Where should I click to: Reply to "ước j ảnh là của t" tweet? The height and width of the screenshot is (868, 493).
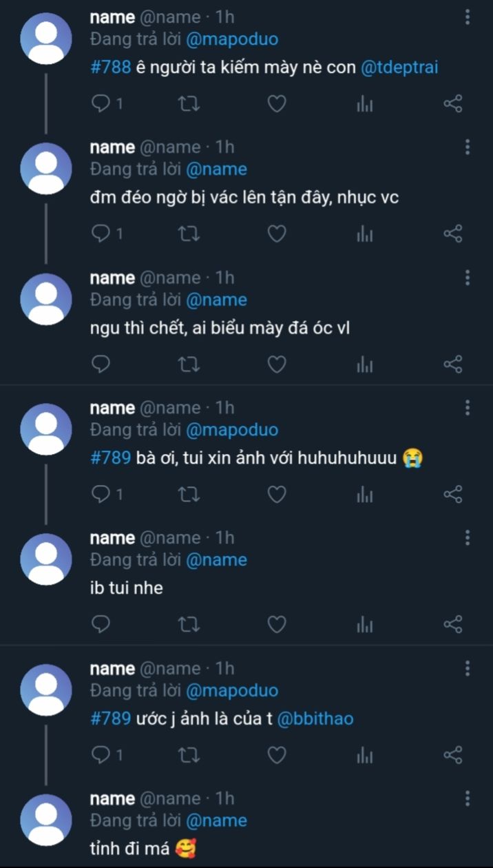tap(101, 755)
